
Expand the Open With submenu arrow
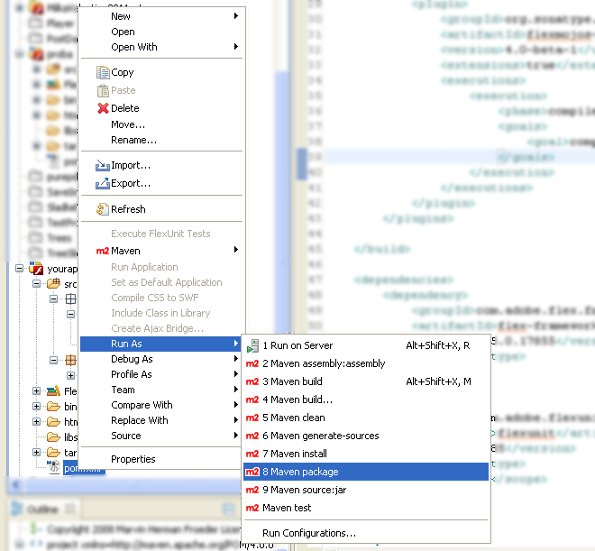pyautogui.click(x=236, y=47)
